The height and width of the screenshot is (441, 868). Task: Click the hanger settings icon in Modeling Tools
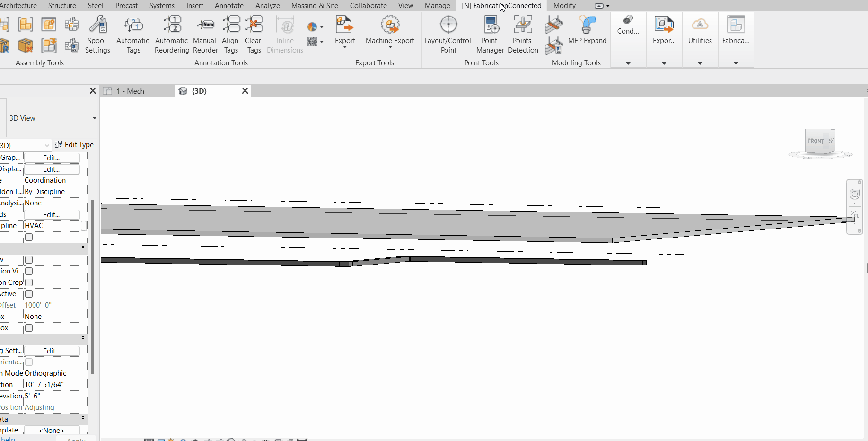554,45
